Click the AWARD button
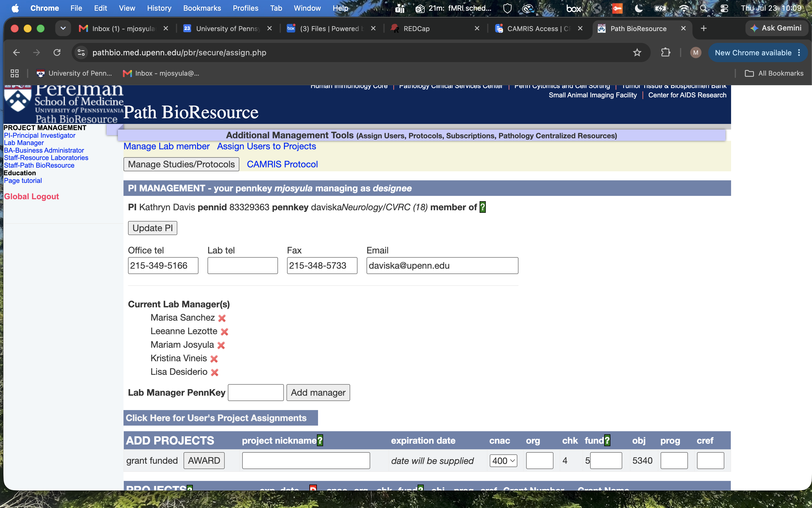Viewport: 812px width, 508px height. tap(204, 461)
